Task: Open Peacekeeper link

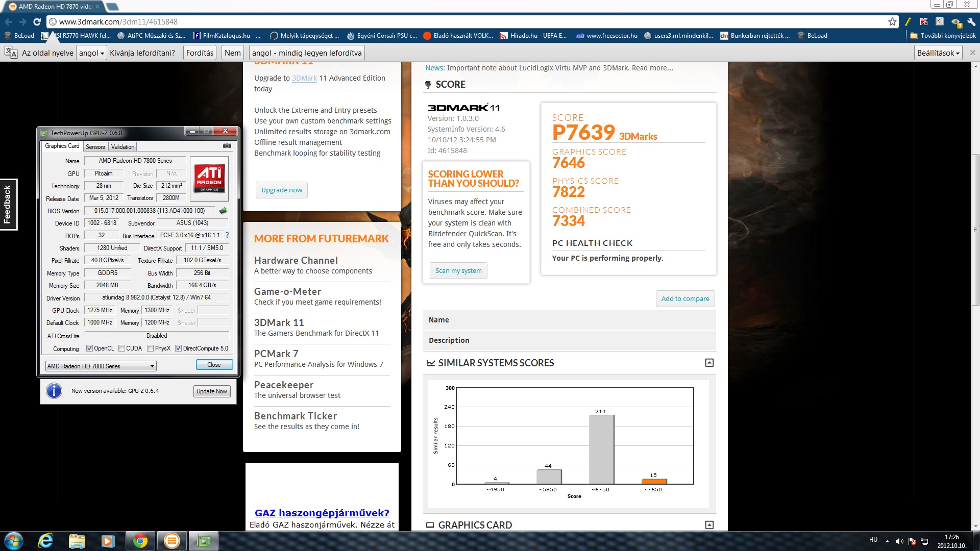Action: click(284, 385)
